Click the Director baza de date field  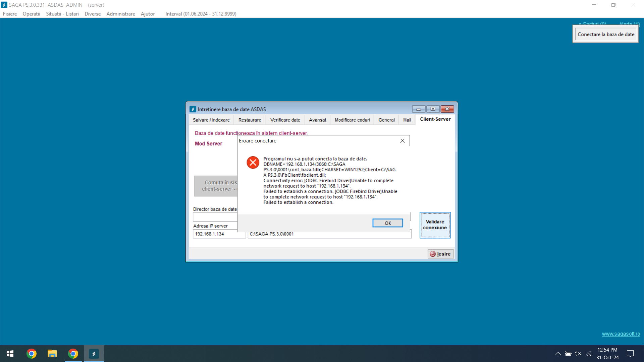pos(215,217)
